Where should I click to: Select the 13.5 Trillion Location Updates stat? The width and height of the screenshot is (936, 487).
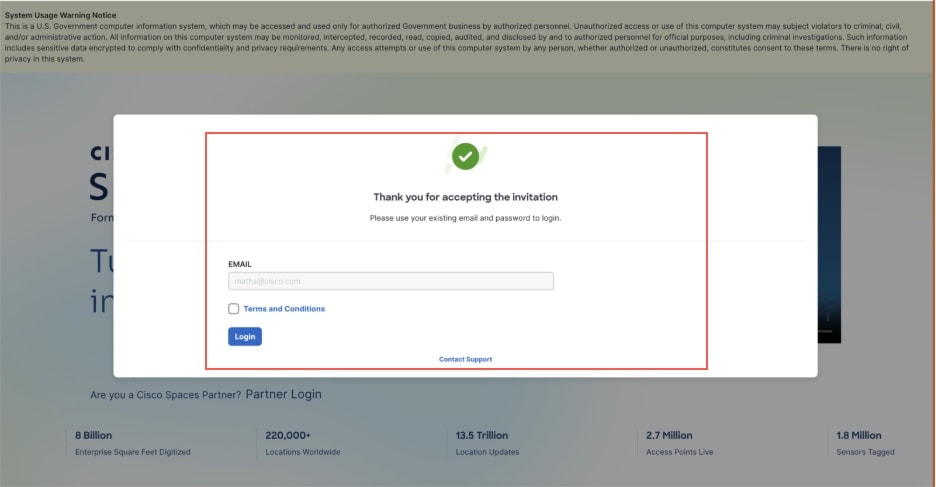(x=481, y=436)
